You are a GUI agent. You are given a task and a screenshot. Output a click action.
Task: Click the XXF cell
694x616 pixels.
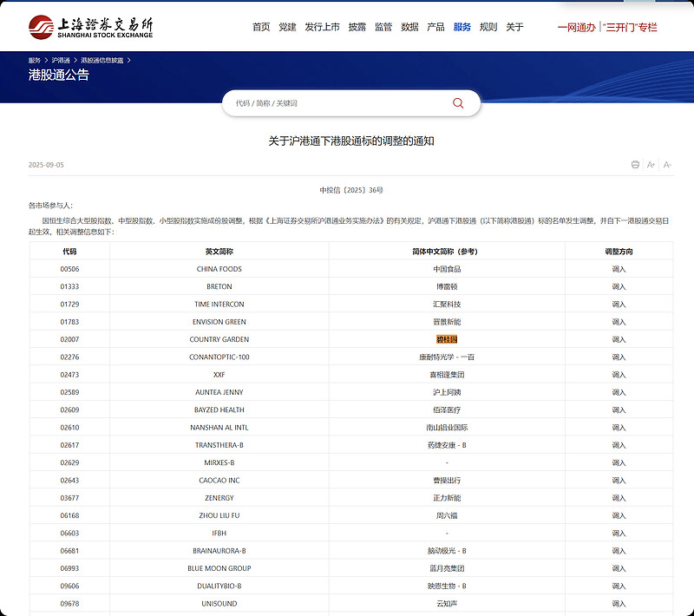click(x=219, y=375)
